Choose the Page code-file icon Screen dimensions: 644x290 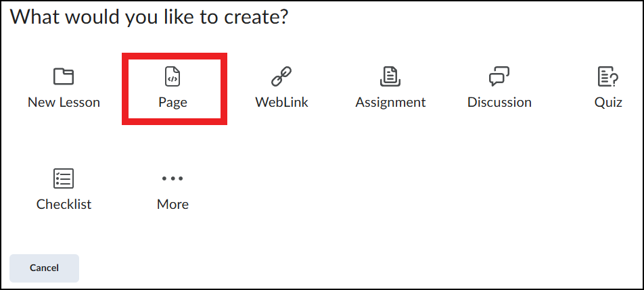pos(172,76)
